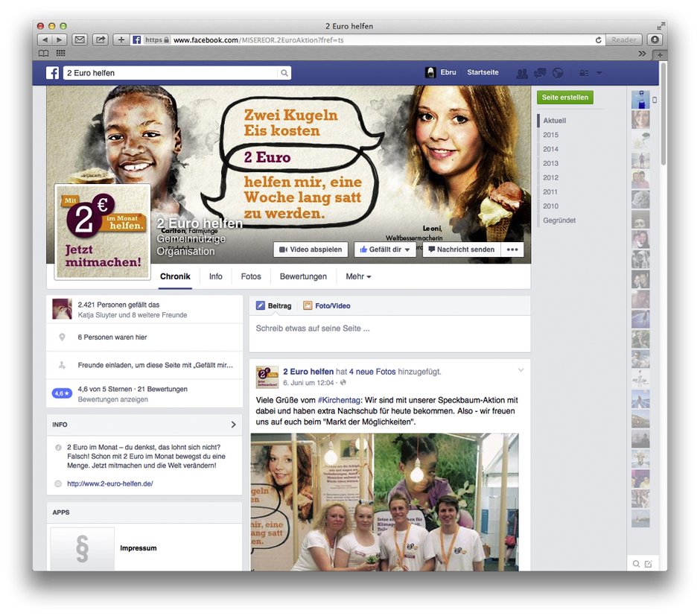Jump to 2015 in timeline
This screenshot has width=700, height=616.
pos(550,135)
